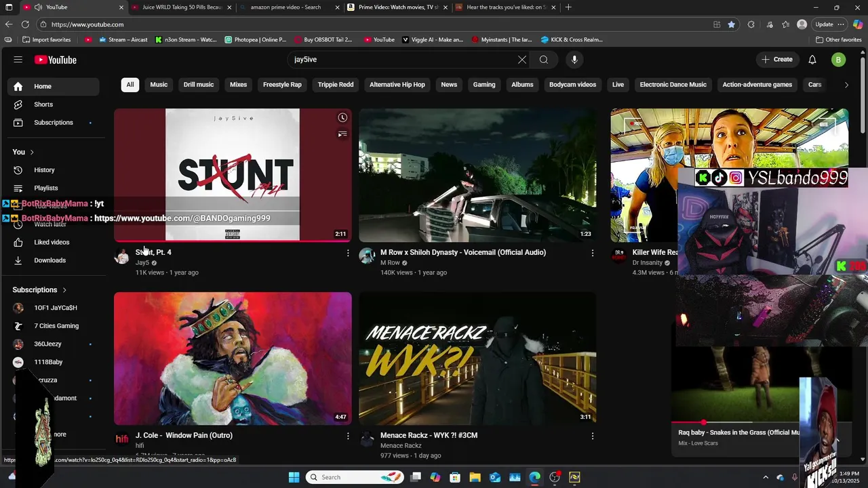Add Stunt video to queue
Image resolution: width=868 pixels, height=488 pixels.
coord(342,134)
